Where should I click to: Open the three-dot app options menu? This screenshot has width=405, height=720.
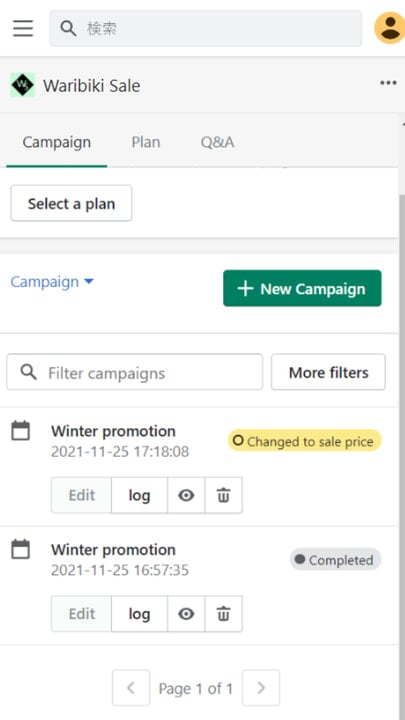pos(388,83)
